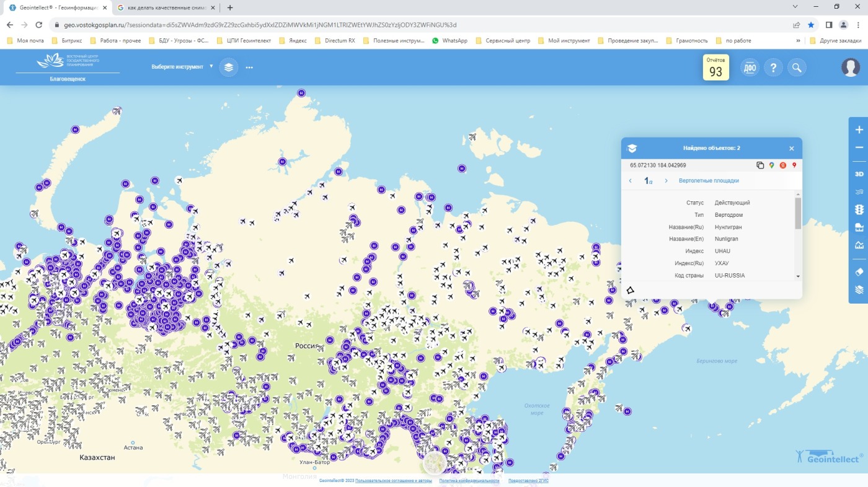The width and height of the screenshot is (868, 487).
Task: Click the popup attributes scrollbar thumb
Action: [x=798, y=213]
